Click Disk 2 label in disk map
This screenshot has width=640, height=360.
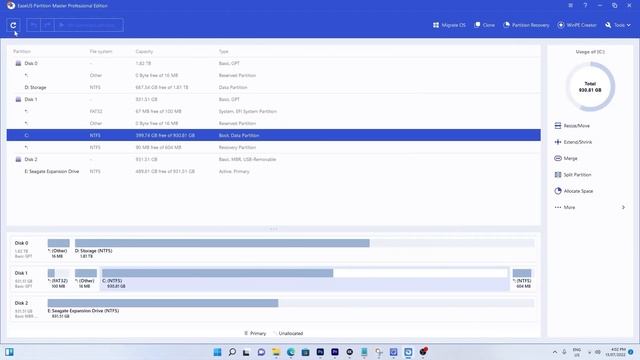[21, 303]
